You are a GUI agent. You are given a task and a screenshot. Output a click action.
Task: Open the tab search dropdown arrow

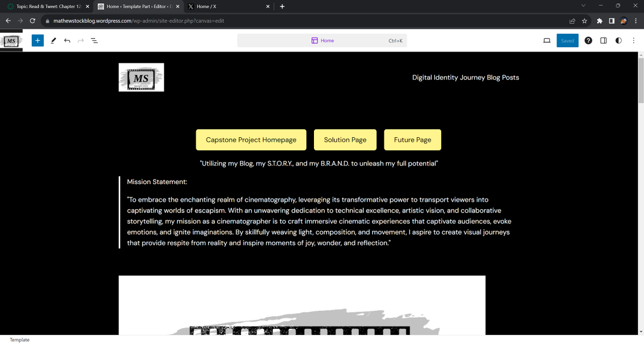[583, 6]
